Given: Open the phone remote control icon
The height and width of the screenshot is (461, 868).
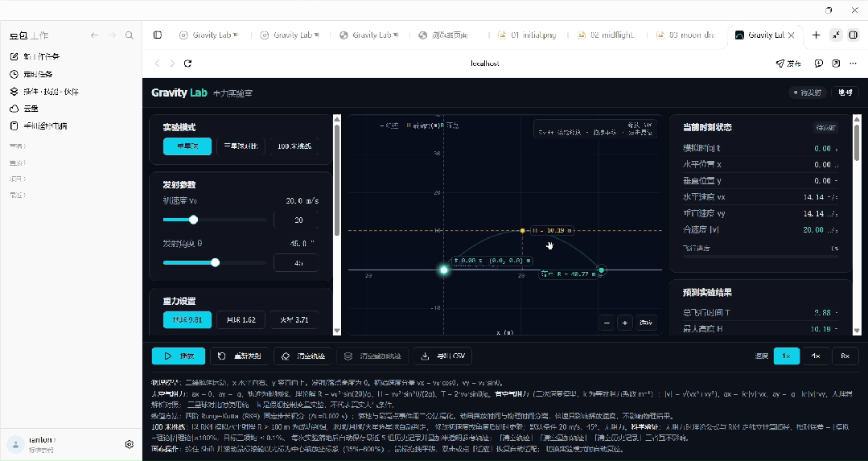Looking at the screenshot, I should click(14, 126).
